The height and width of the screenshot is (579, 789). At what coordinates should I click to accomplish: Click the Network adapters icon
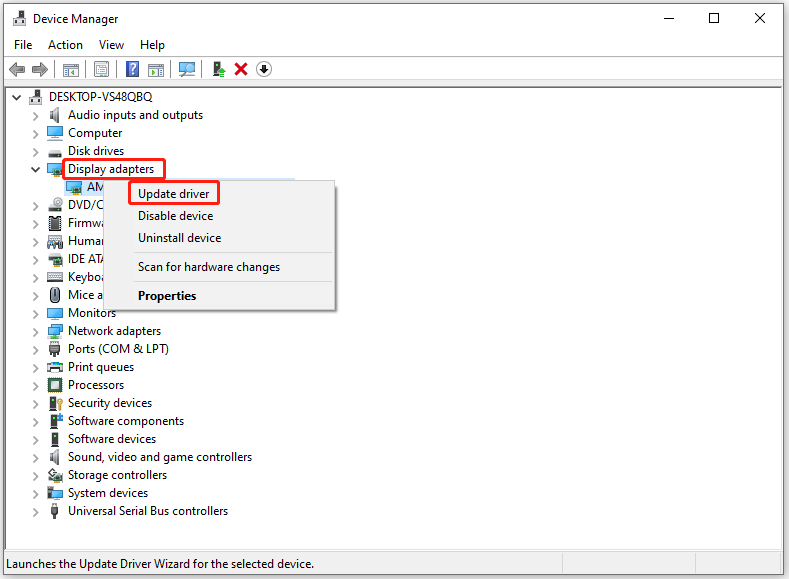[x=55, y=332]
